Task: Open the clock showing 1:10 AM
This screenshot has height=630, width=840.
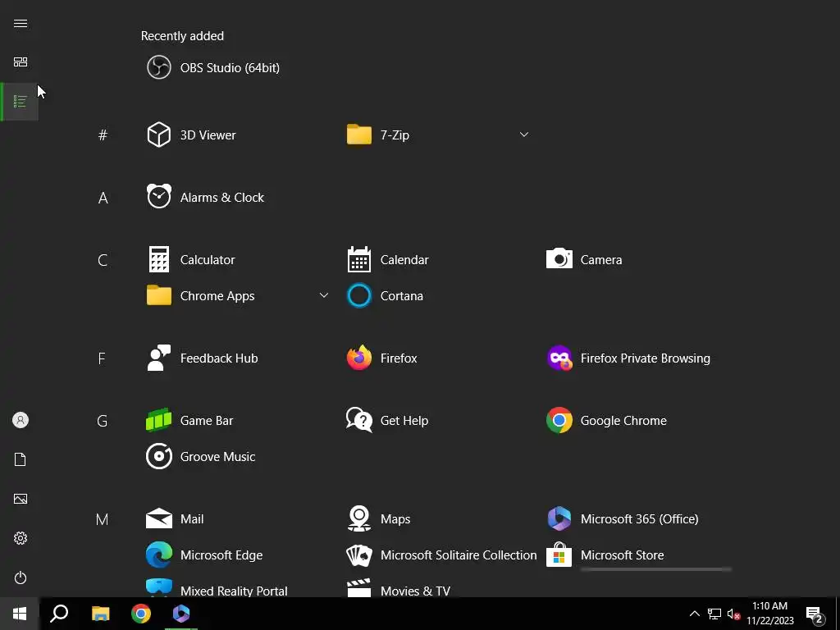Action: 770,614
